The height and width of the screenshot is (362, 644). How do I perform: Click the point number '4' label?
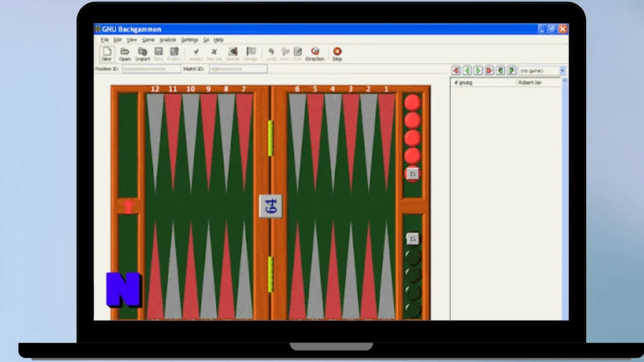pos(333,89)
